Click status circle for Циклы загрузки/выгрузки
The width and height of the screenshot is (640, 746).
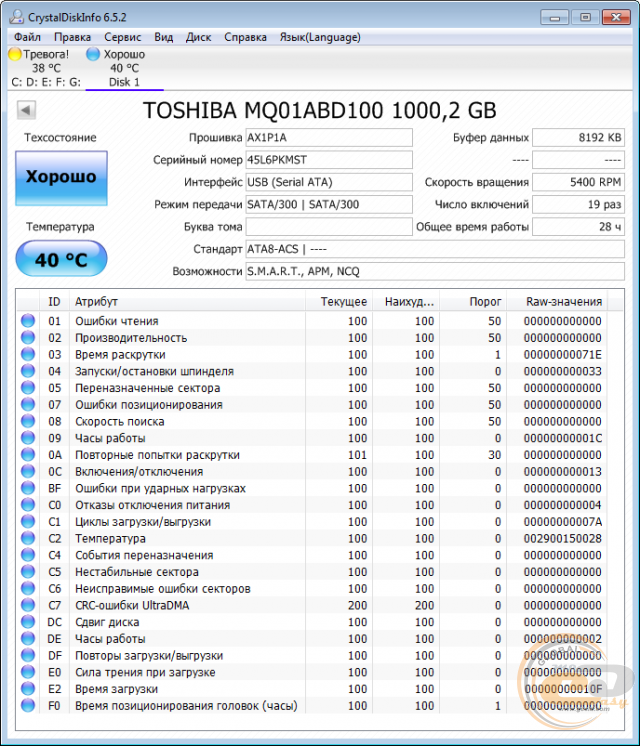(x=28, y=521)
